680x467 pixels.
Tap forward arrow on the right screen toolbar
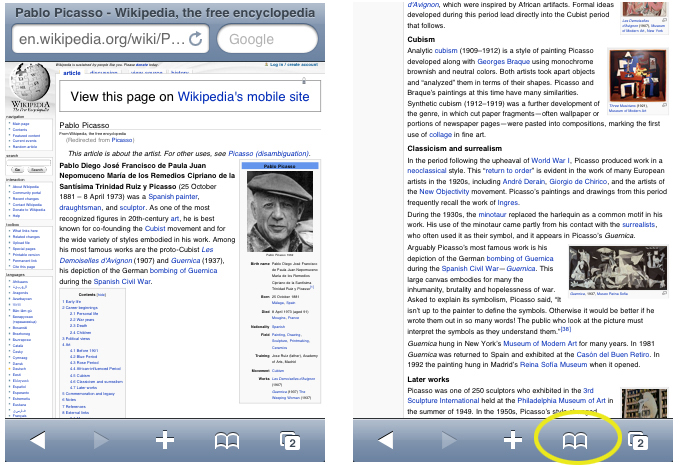[449, 441]
